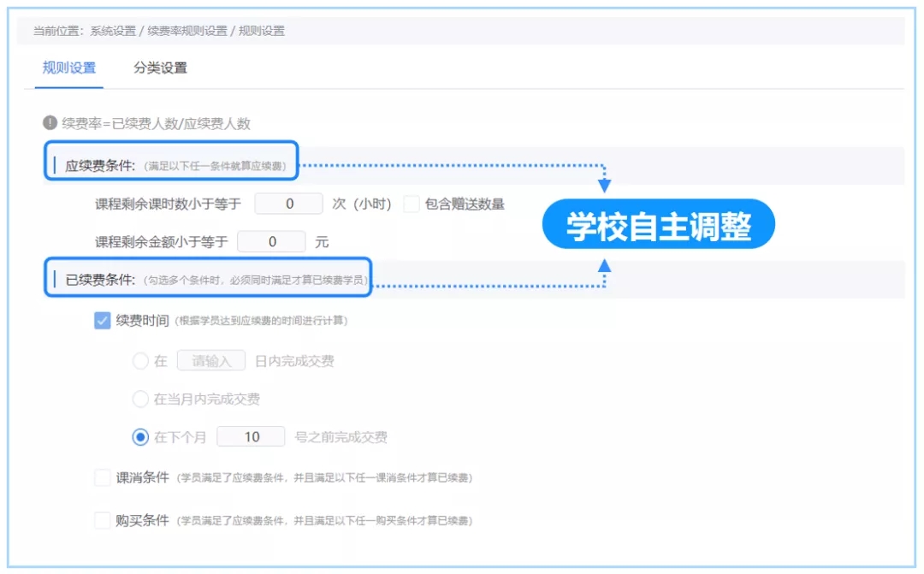Click the 已续费条件 section header
The image size is (924, 574).
100,279
